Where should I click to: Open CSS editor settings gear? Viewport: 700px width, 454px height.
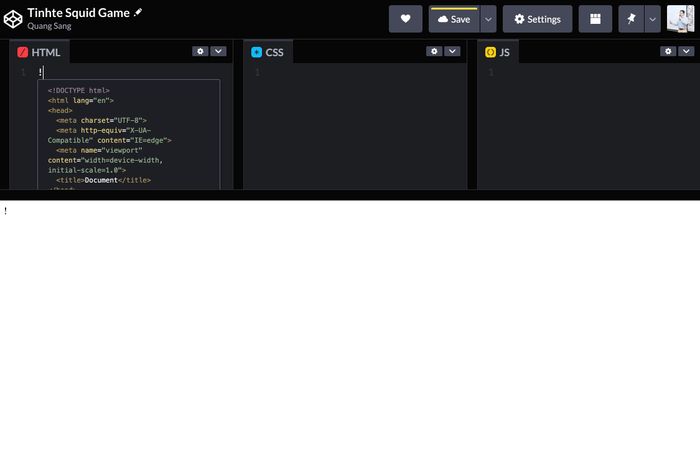[x=434, y=51]
